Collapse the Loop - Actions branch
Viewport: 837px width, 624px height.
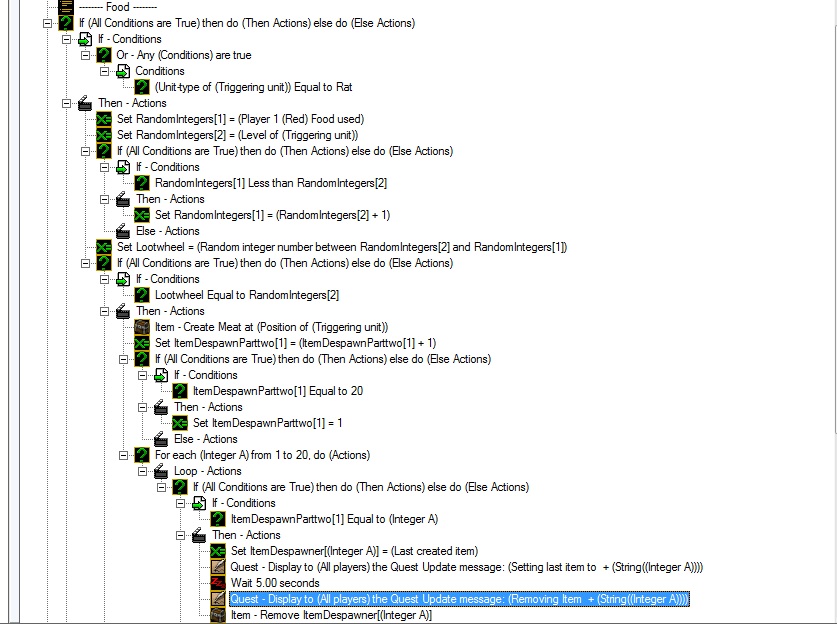[143, 471]
